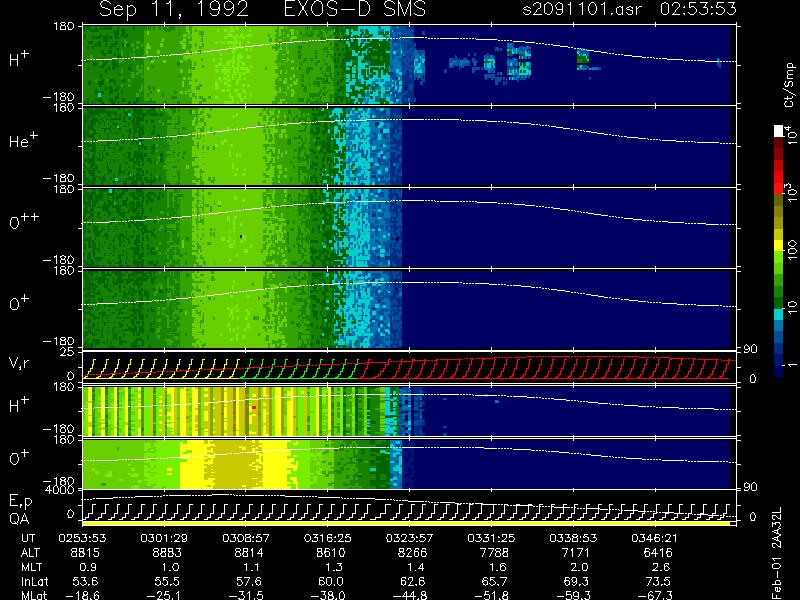Click the colorbar tick label "100"
This screenshot has height=600, width=800.
click(x=792, y=251)
